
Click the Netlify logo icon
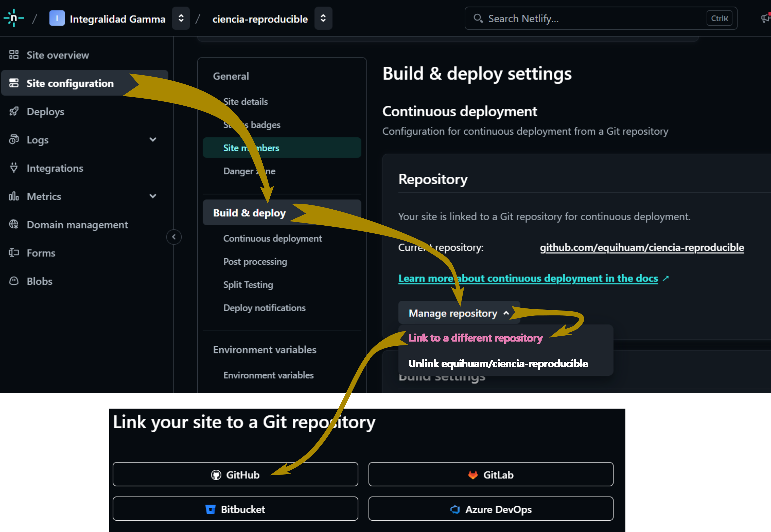coord(14,18)
